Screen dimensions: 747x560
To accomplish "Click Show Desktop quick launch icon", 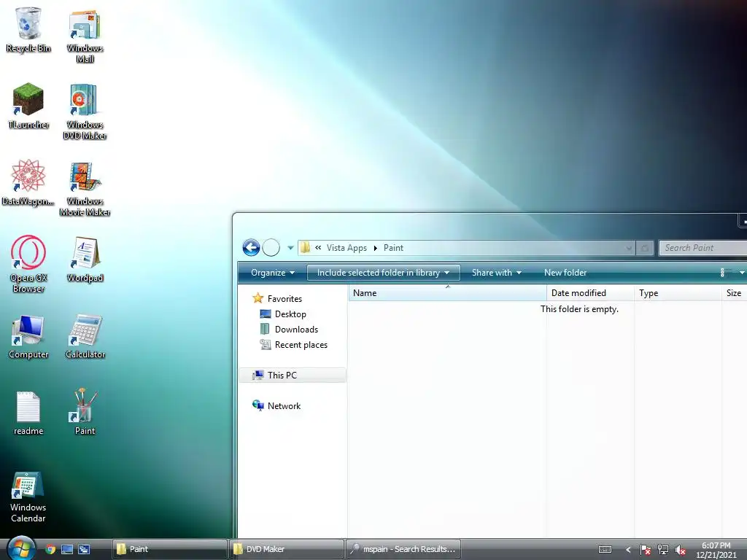I will tap(67, 549).
